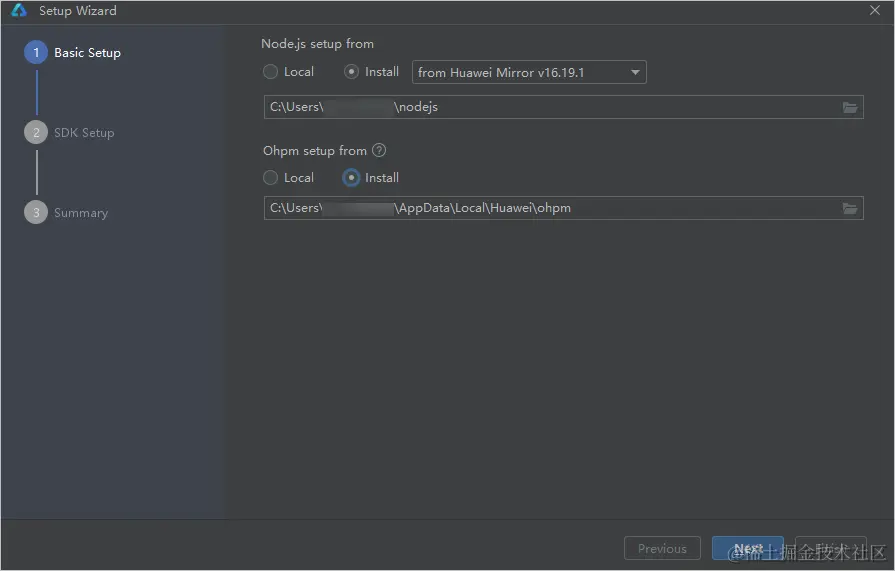The image size is (895, 571).
Task: Browse folder for the nodejs path
Action: (x=850, y=107)
